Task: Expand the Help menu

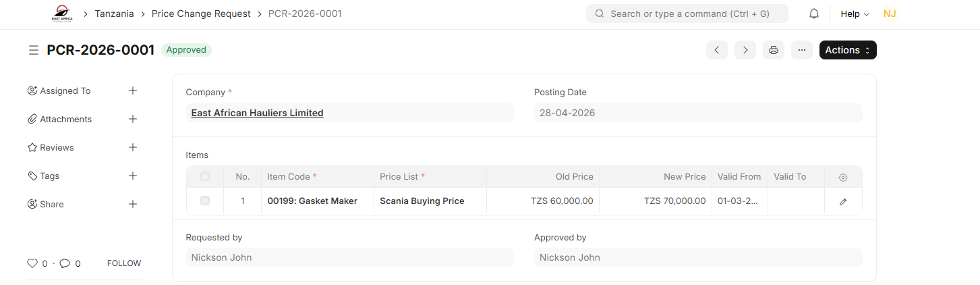Action: pyautogui.click(x=855, y=14)
